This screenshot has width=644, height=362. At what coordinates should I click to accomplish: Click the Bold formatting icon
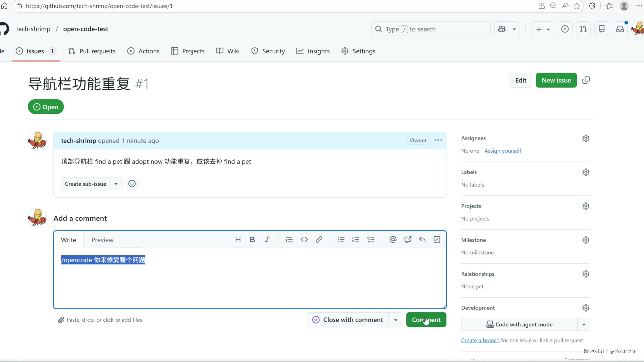252,240
